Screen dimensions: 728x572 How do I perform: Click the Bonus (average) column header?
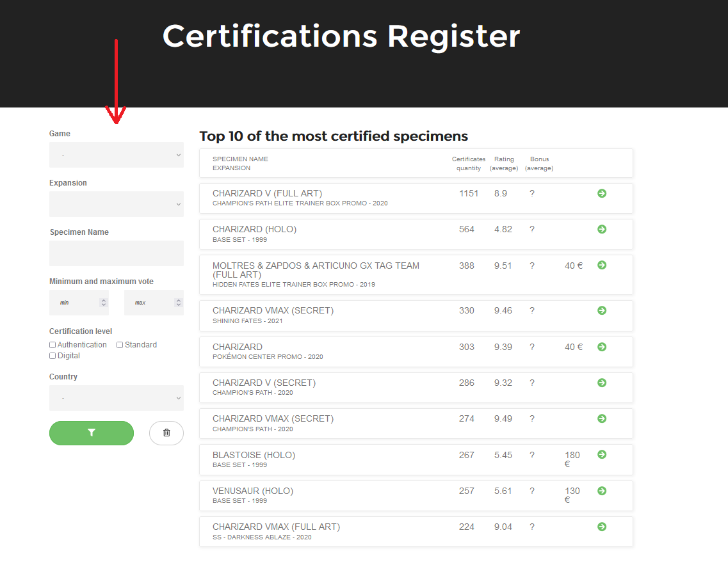click(539, 163)
